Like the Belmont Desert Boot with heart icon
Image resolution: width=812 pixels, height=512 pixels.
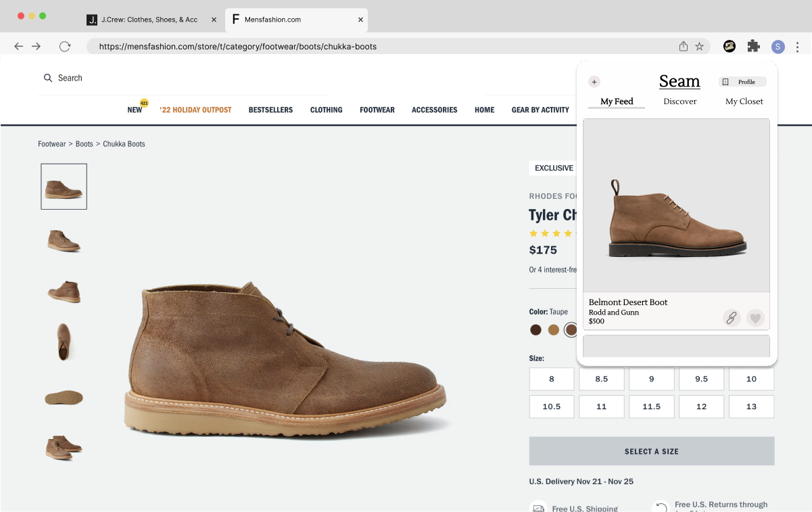(756, 318)
